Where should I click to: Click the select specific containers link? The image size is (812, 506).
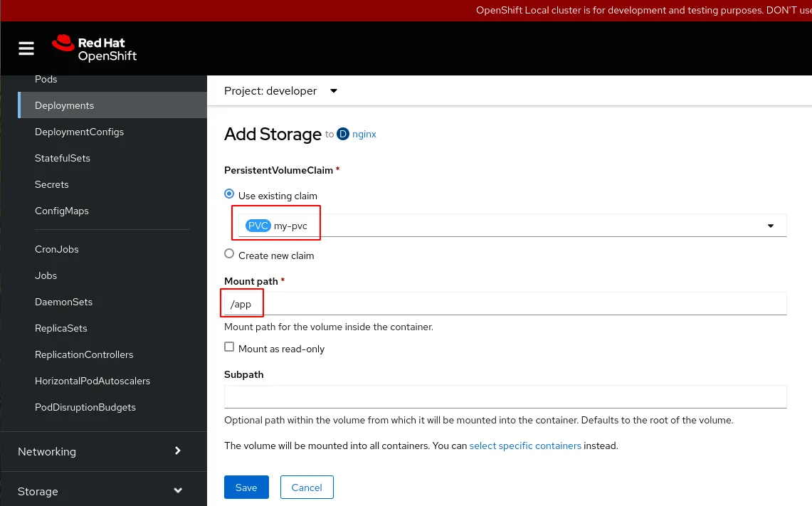pyautogui.click(x=525, y=446)
